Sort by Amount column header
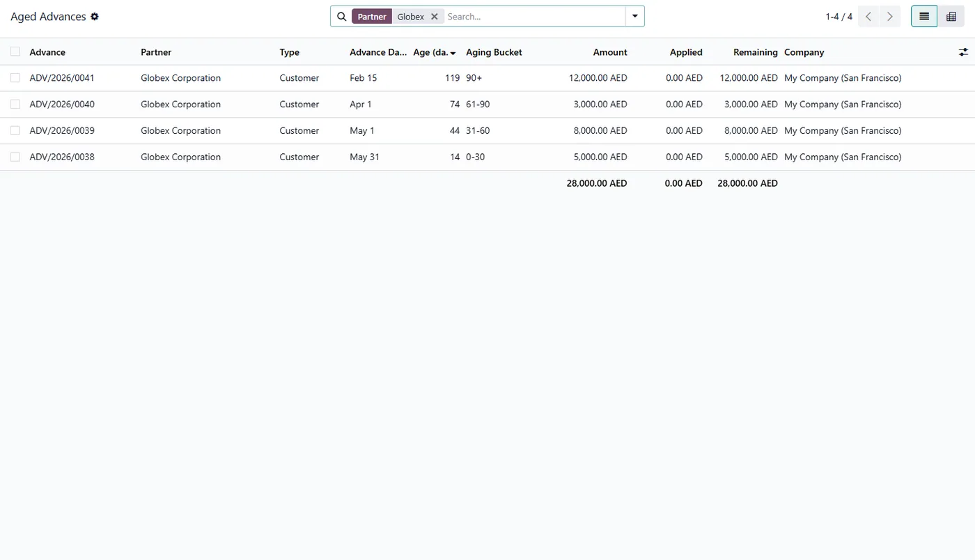Viewport: 975px width, 560px height. [610, 52]
